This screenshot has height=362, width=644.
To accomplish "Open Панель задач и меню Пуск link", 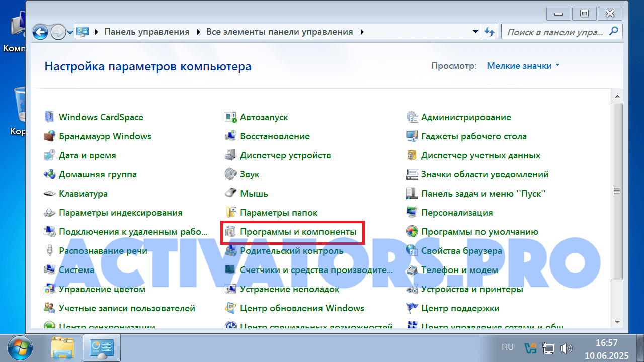I will (483, 194).
